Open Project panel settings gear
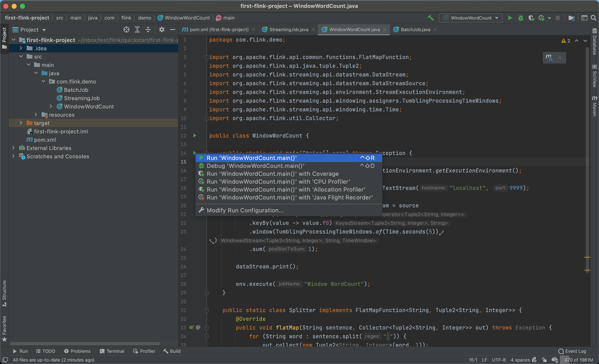 (x=162, y=30)
